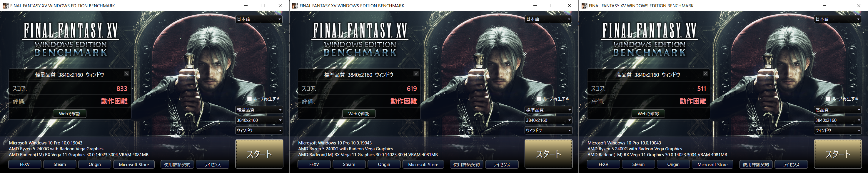Image resolution: width=868 pixels, height=173 pixels.
Task: Enable ループ再生する checkbox in the 軽量品質 window
Action: click(249, 99)
